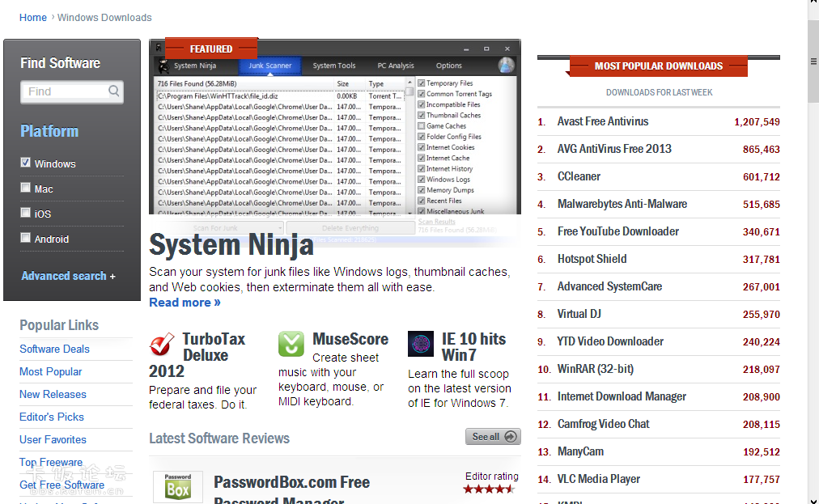This screenshot has height=504, width=819.
Task: Open the IE 10 hits Win7 headline
Action: click(x=473, y=347)
